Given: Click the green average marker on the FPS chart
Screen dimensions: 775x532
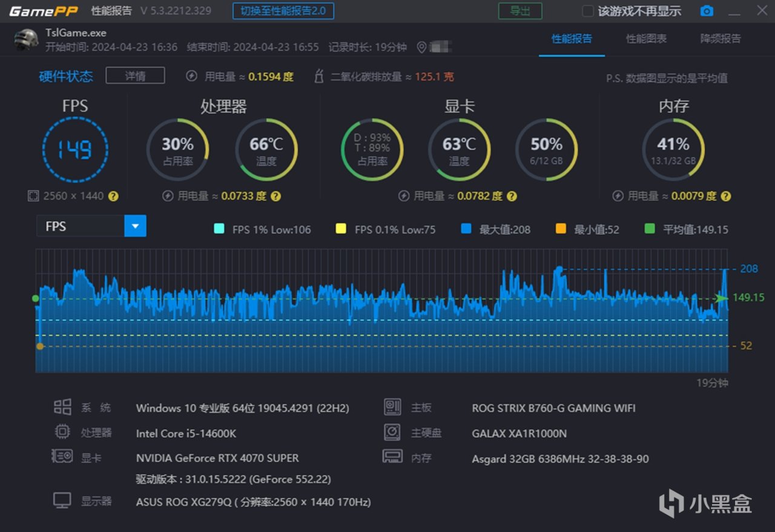Looking at the screenshot, I should [x=36, y=298].
